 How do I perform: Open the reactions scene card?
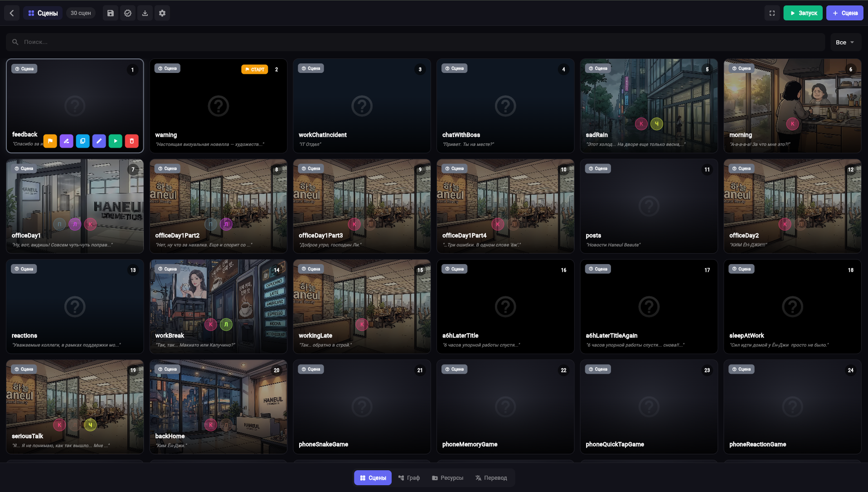click(75, 307)
